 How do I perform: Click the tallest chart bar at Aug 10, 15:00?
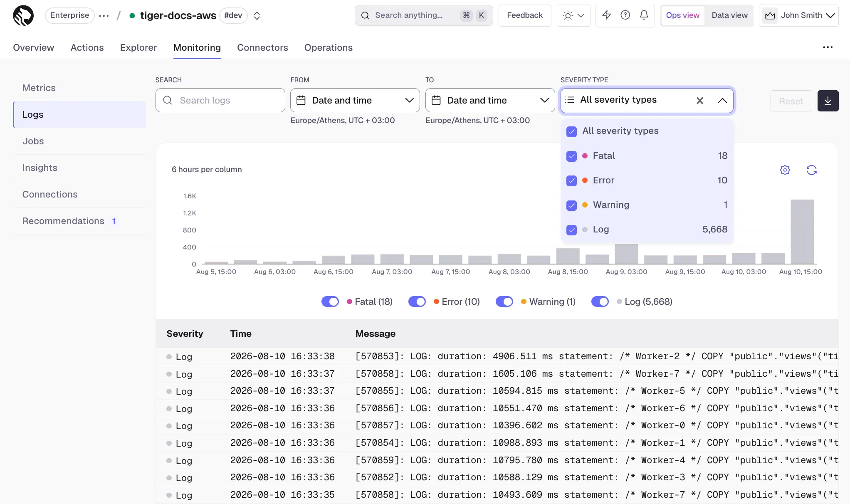tap(802, 232)
